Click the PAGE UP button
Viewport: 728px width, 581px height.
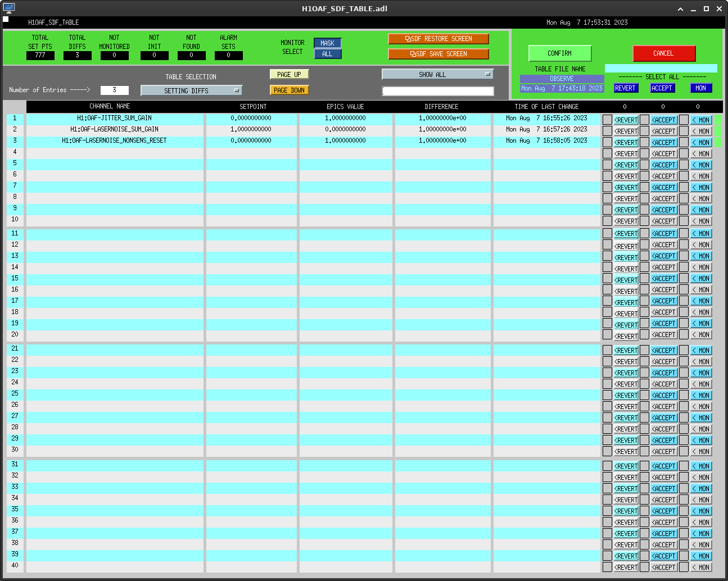[289, 74]
